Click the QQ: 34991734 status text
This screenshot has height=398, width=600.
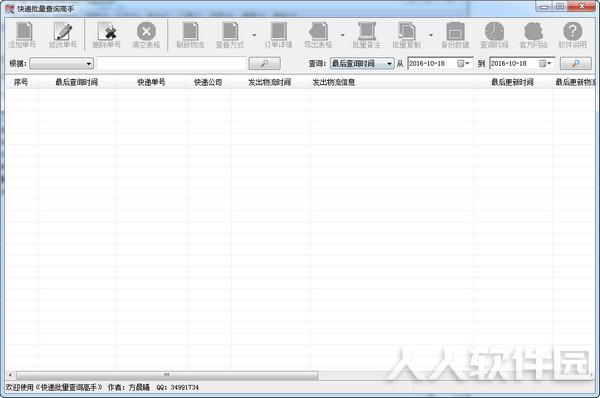(178, 388)
